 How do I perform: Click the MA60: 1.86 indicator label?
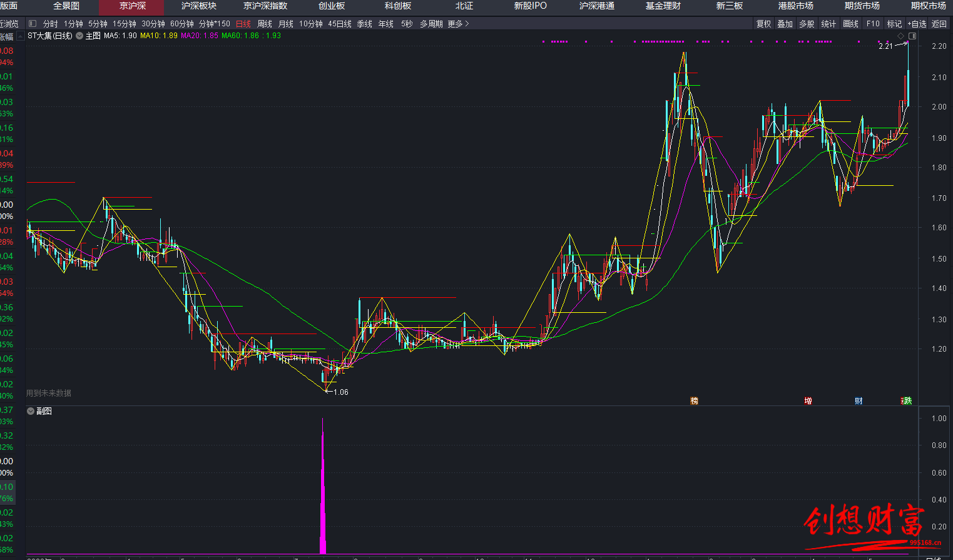(x=240, y=36)
